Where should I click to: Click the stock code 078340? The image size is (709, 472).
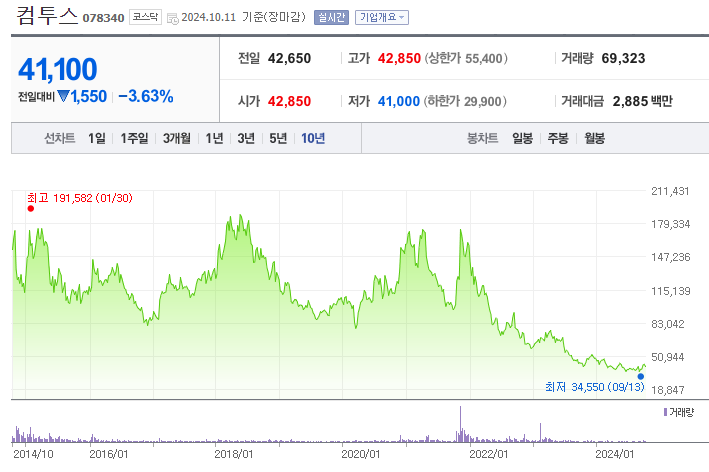(x=103, y=18)
